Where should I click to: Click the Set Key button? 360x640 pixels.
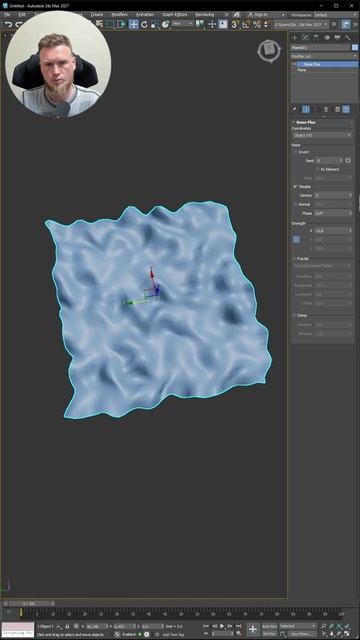pyautogui.click(x=269, y=633)
